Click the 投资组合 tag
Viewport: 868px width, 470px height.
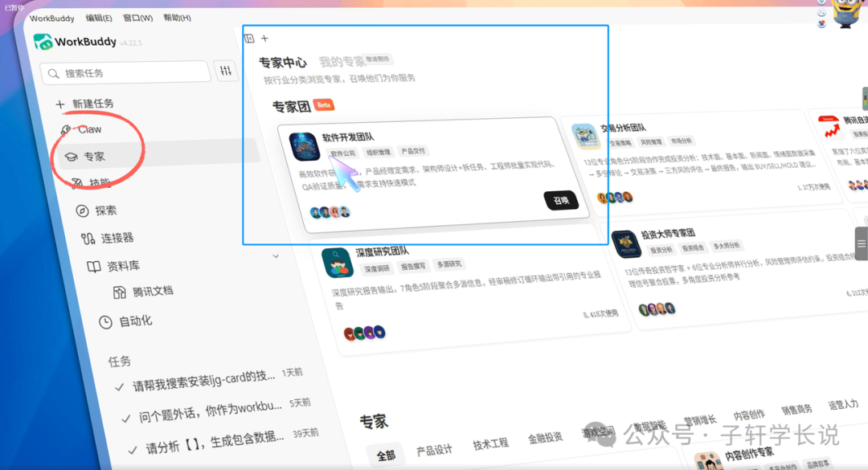(693, 248)
